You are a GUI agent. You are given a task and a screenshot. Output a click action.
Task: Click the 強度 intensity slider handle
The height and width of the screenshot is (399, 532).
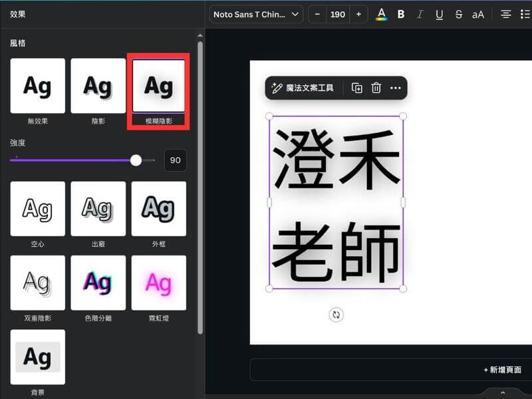click(x=136, y=160)
